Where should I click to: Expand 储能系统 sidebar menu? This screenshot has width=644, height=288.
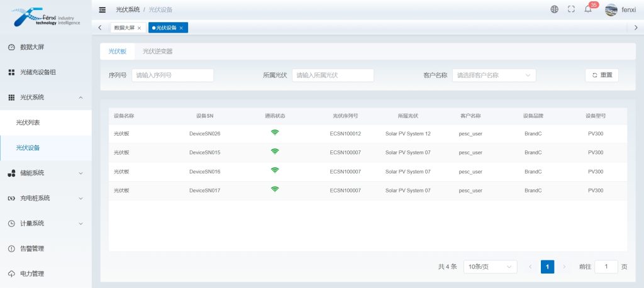click(x=46, y=173)
